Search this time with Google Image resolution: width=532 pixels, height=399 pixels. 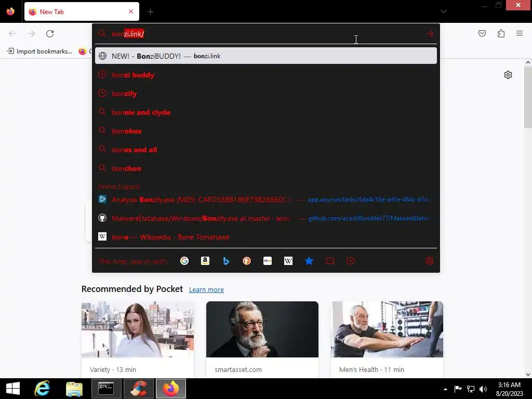pos(184,261)
